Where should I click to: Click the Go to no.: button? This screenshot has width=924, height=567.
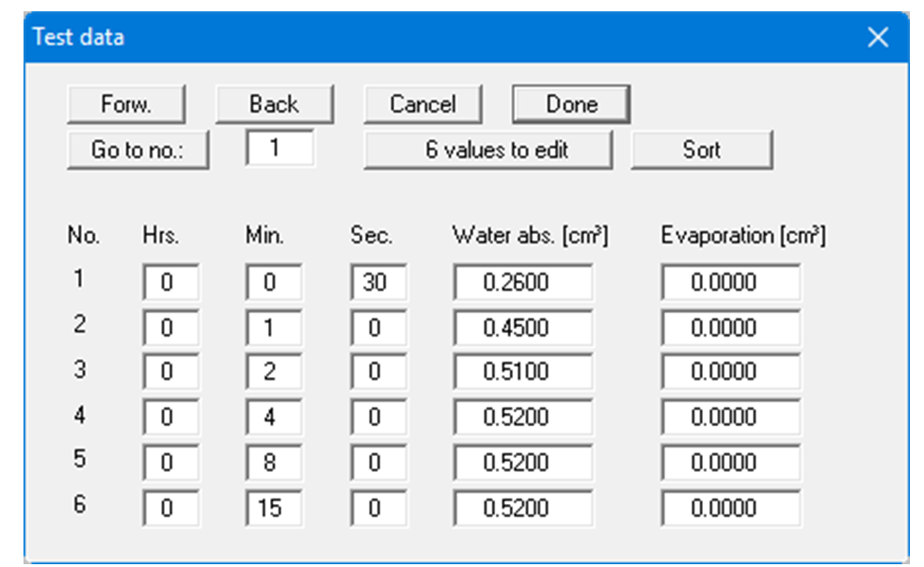(x=137, y=150)
